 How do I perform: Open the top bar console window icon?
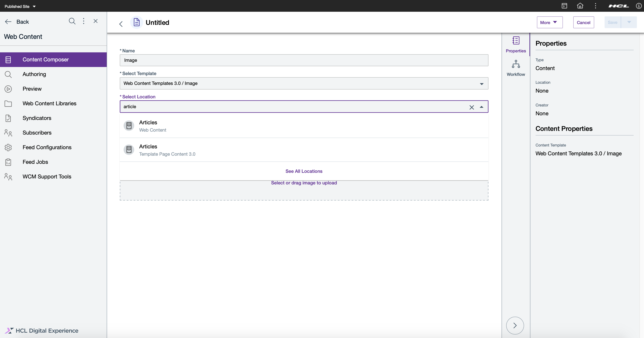coord(564,6)
